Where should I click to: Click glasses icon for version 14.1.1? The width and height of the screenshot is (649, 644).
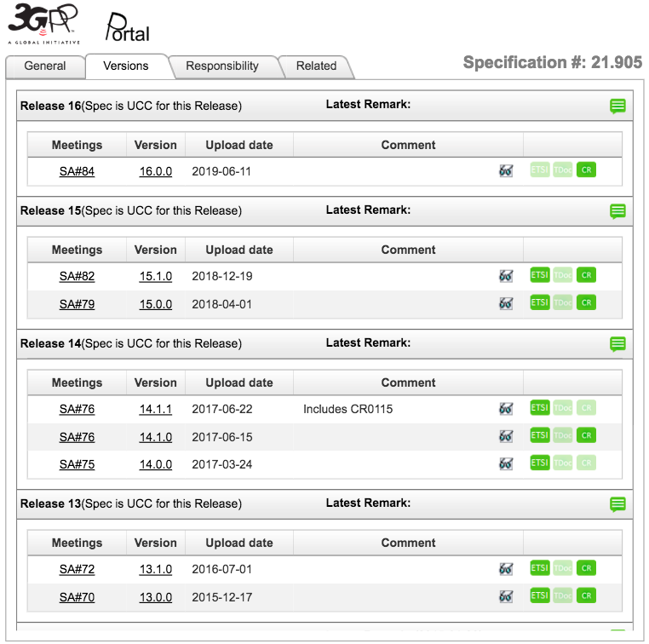tap(506, 409)
